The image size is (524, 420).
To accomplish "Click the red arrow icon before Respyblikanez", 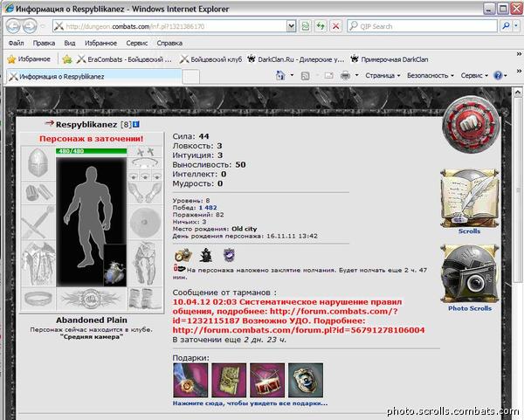I will click(x=49, y=123).
